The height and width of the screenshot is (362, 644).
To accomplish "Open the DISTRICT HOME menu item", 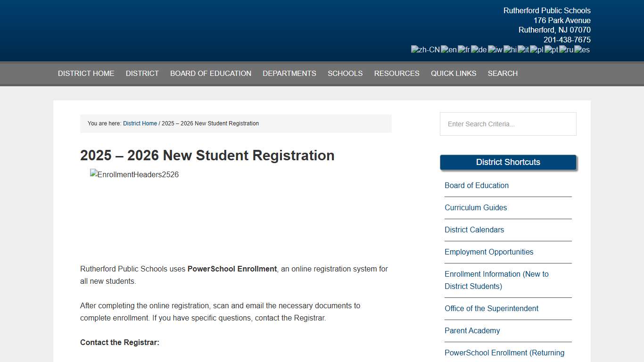I will click(86, 73).
